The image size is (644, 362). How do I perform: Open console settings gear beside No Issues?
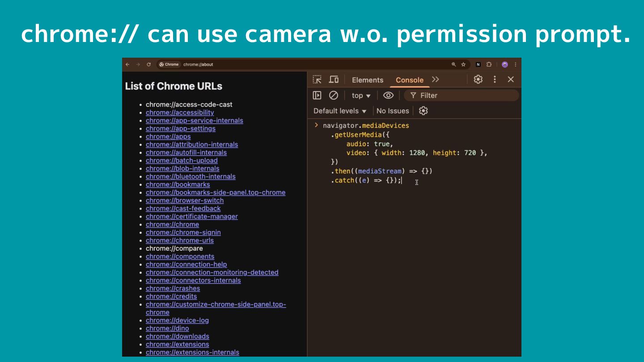423,111
